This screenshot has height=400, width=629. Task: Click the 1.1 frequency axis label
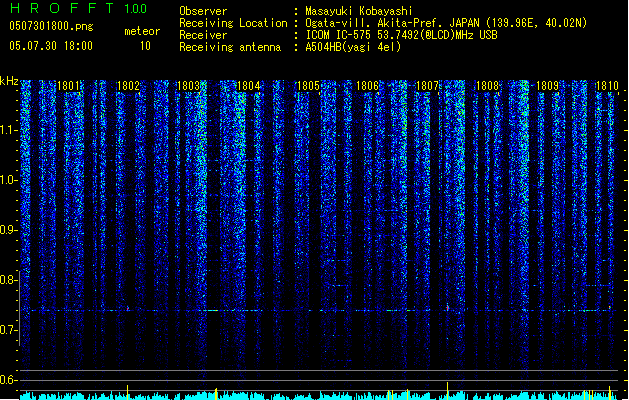[9, 130]
